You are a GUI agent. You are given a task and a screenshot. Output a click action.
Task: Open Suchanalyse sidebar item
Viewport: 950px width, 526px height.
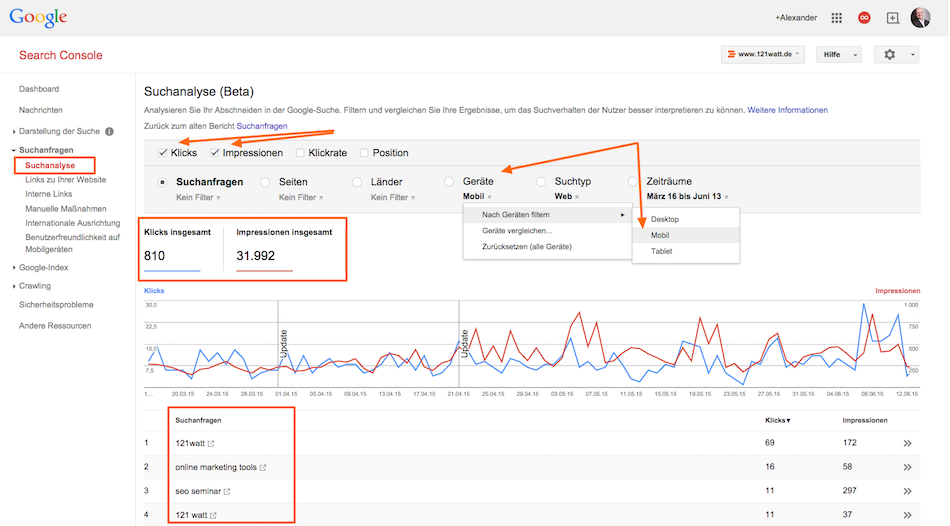pos(50,165)
